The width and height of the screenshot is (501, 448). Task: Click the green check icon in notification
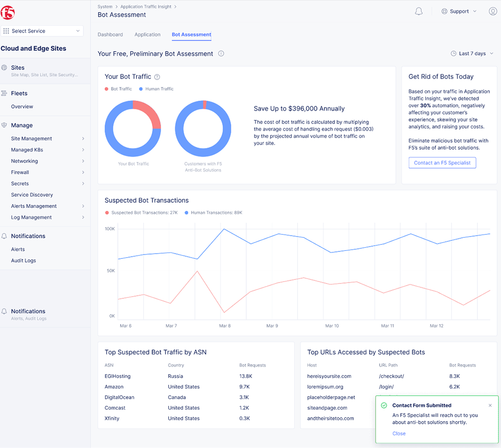tap(384, 405)
